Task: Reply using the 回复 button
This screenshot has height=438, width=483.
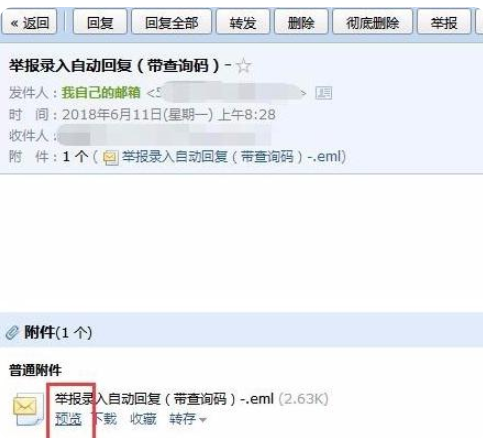Action: tap(100, 23)
